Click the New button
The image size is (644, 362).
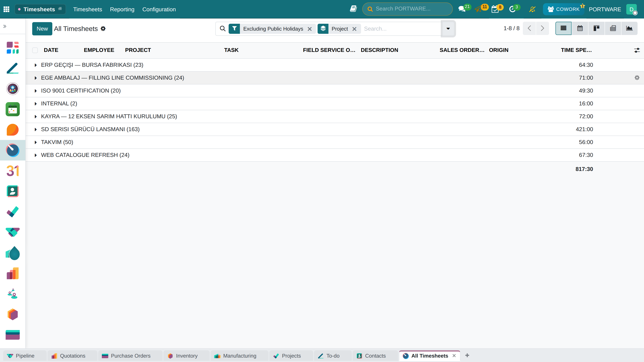click(x=42, y=29)
